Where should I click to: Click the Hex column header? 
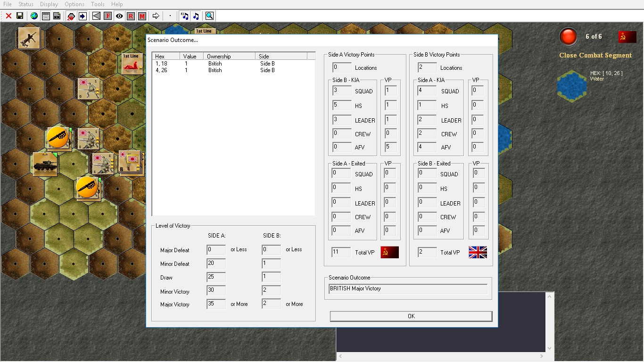165,57
